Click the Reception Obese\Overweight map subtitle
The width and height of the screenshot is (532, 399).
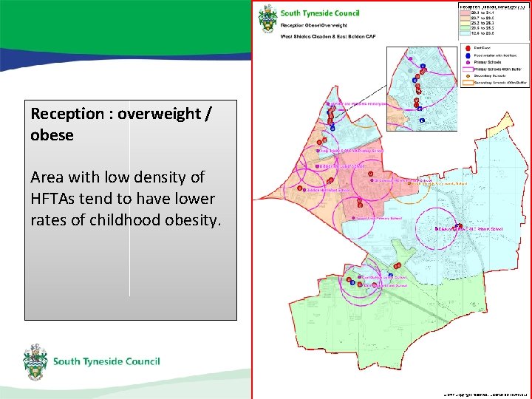[x=314, y=25]
